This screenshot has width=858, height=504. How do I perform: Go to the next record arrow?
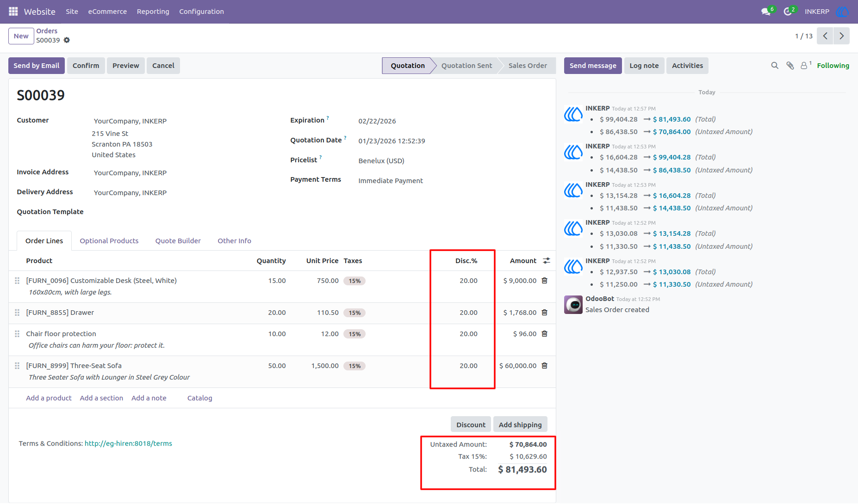(841, 36)
